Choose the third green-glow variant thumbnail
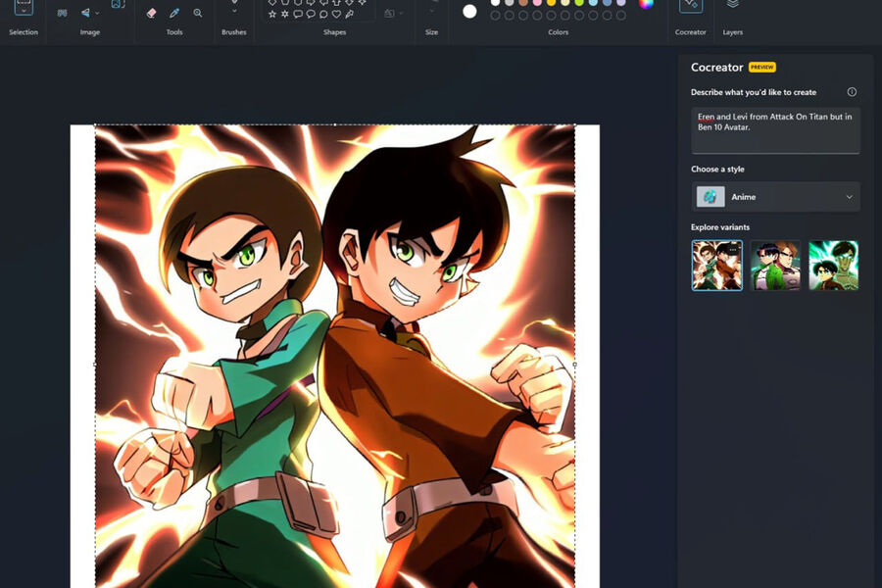882x588 pixels. pos(833,266)
